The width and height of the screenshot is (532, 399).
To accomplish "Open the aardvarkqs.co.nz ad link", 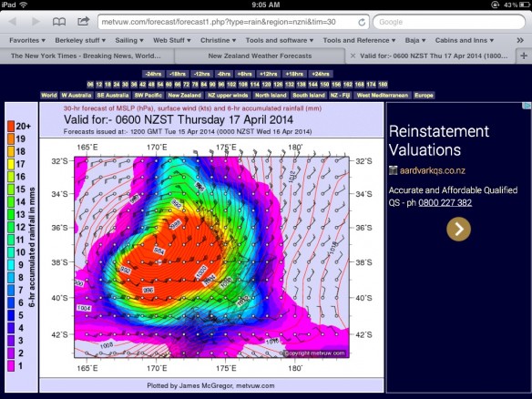I will pyautogui.click(x=432, y=170).
